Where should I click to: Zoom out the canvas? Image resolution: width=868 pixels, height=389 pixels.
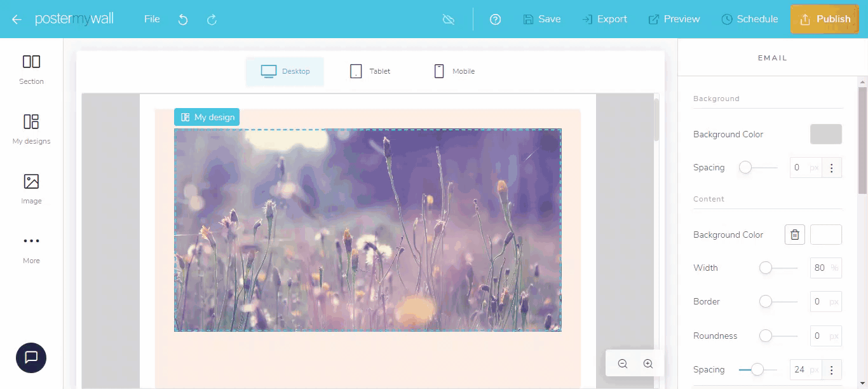[623, 364]
